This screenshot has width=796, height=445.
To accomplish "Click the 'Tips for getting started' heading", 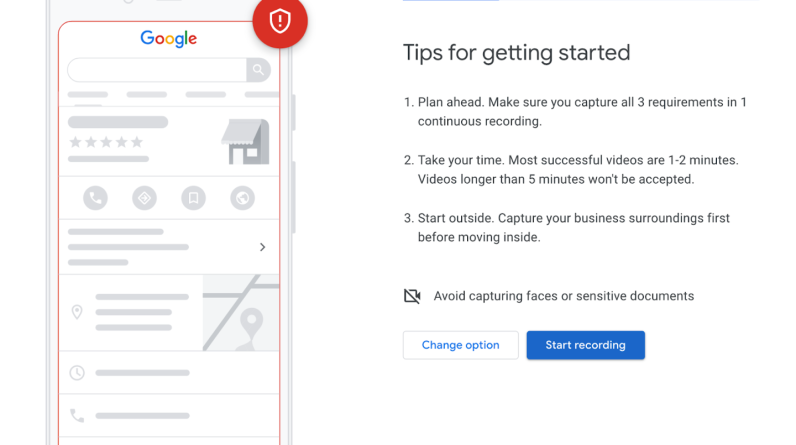I will (516, 53).
